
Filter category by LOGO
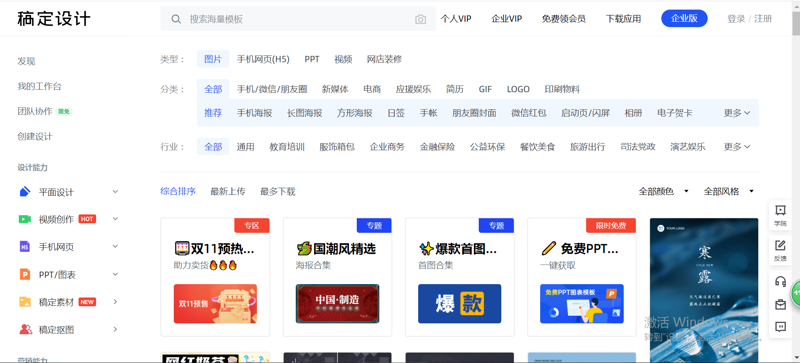[518, 89]
